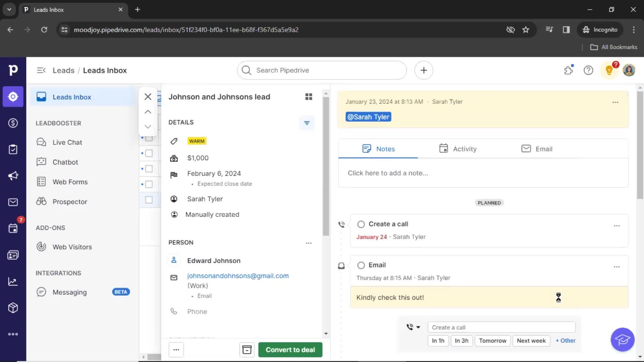Image resolution: width=644 pixels, height=362 pixels.
Task: Toggle the Email activity circle checkbox
Action: click(x=361, y=265)
